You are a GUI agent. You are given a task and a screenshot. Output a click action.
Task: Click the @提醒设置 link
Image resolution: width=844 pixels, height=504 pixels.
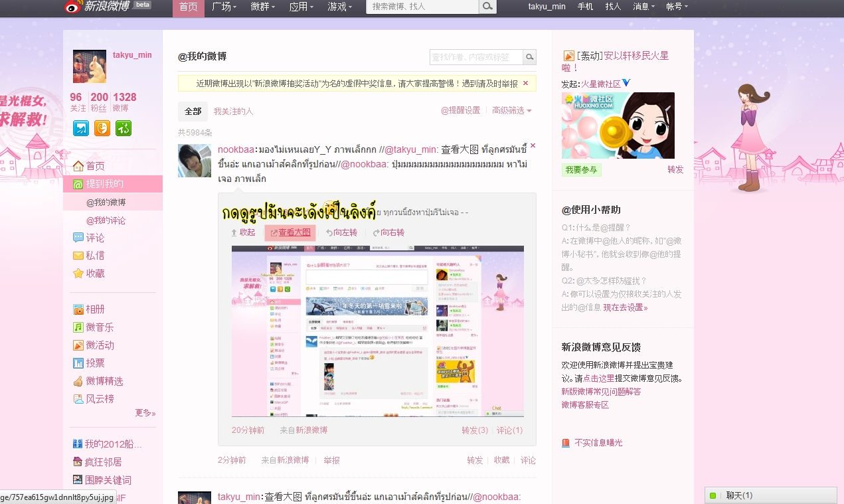[460, 111]
